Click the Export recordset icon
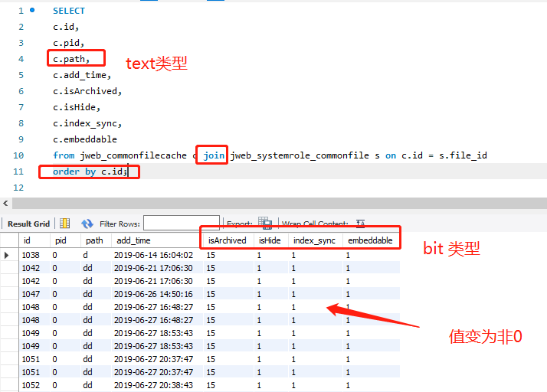The width and height of the screenshot is (547, 392). tap(265, 224)
